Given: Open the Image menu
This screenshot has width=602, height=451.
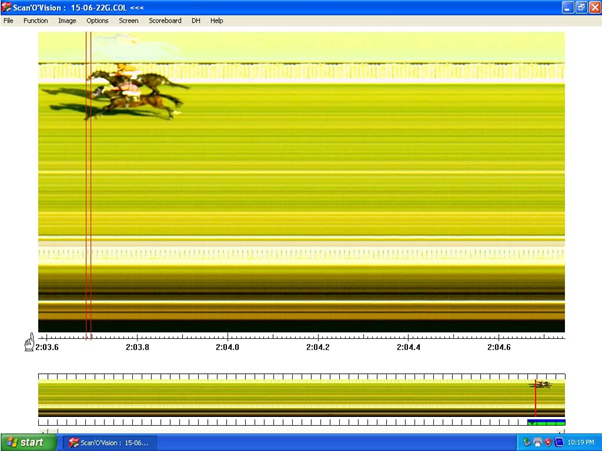Looking at the screenshot, I should (x=67, y=20).
